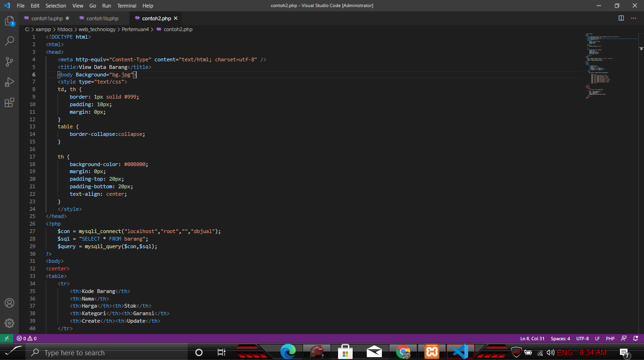Expand the web_technology breadcrumb
The width and height of the screenshot is (644, 360).
point(97,29)
